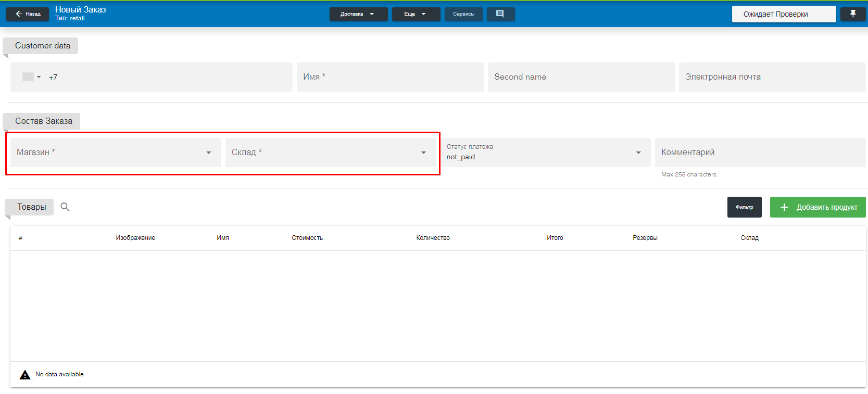The height and width of the screenshot is (394, 868).
Task: Click the 'Max 255 characters.' hint text
Action: pyautogui.click(x=689, y=174)
